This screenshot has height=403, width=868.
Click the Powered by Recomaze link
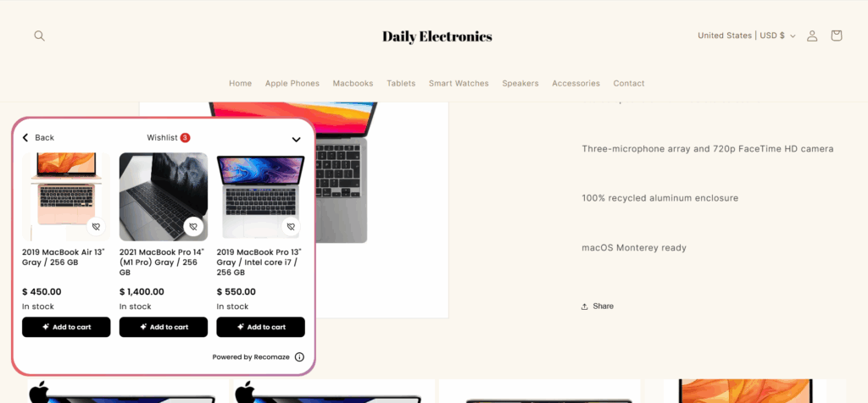coord(251,357)
